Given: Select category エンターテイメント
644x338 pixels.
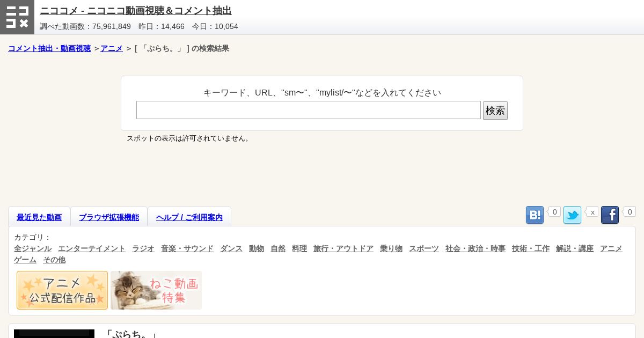Looking at the screenshot, I should pyautogui.click(x=92, y=248).
